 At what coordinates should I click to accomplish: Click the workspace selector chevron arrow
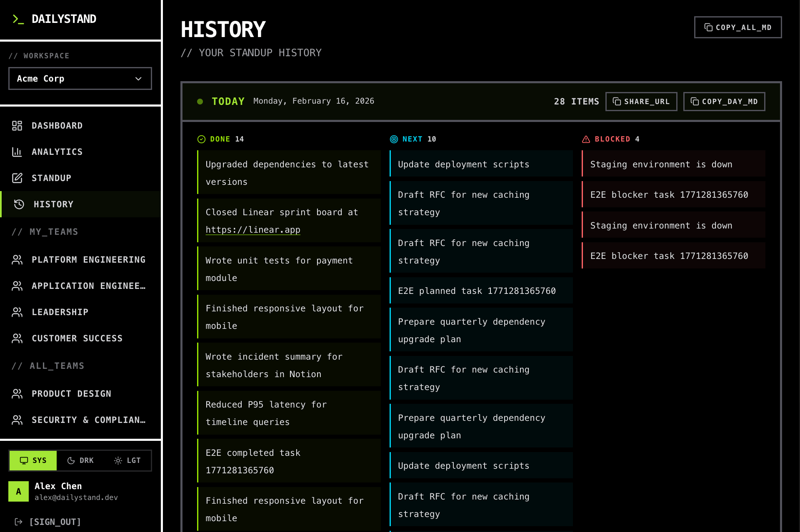(138, 79)
